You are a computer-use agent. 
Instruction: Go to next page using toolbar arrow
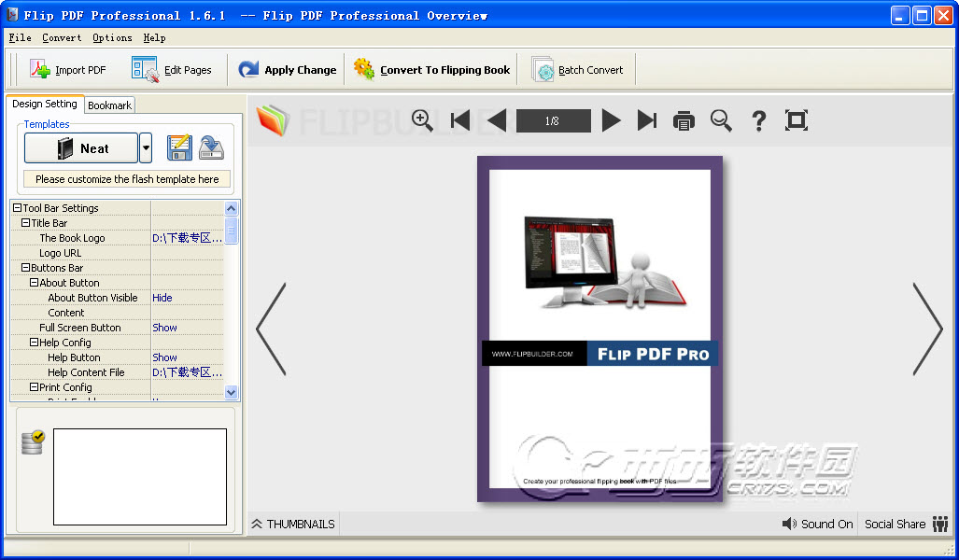coord(611,120)
